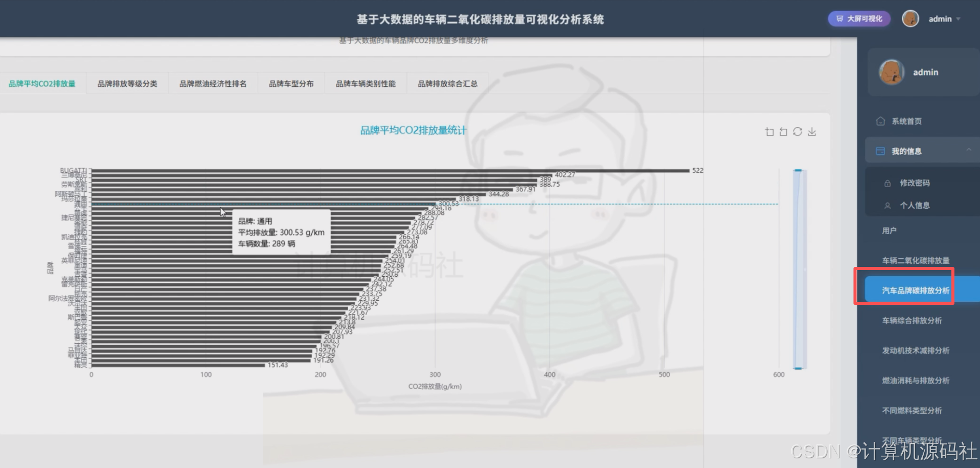The width and height of the screenshot is (980, 468).
Task: Switch to the 品牌排放等级分类 tab
Action: point(127,84)
